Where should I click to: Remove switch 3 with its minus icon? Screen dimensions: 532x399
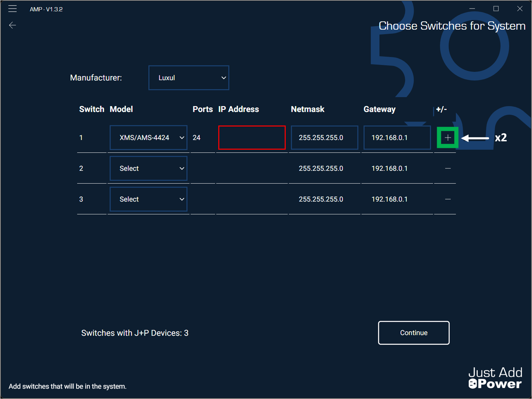[x=448, y=199]
